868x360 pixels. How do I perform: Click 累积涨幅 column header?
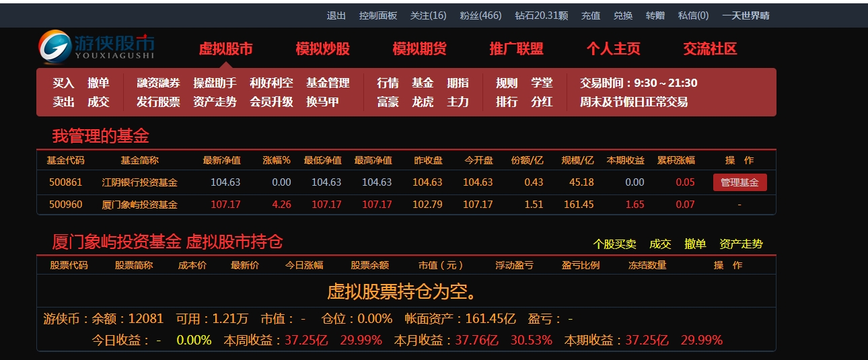[676, 161]
